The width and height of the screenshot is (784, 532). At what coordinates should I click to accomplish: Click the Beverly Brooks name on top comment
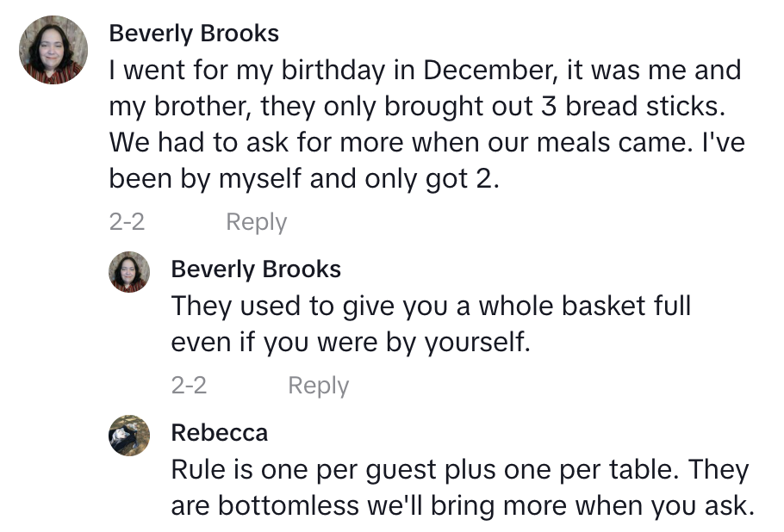[x=194, y=34]
